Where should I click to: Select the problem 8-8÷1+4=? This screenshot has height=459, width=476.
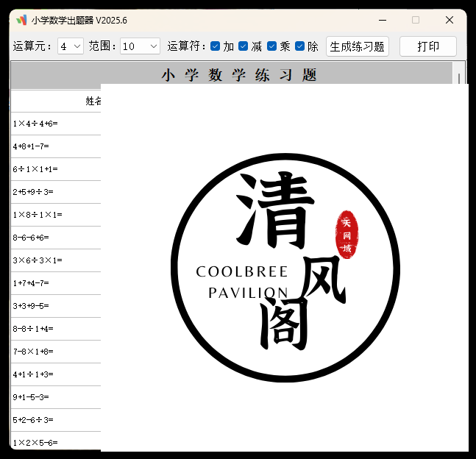(33, 329)
